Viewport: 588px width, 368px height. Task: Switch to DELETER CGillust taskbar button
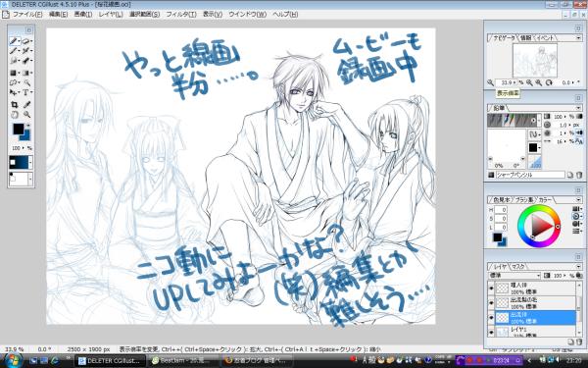point(110,360)
